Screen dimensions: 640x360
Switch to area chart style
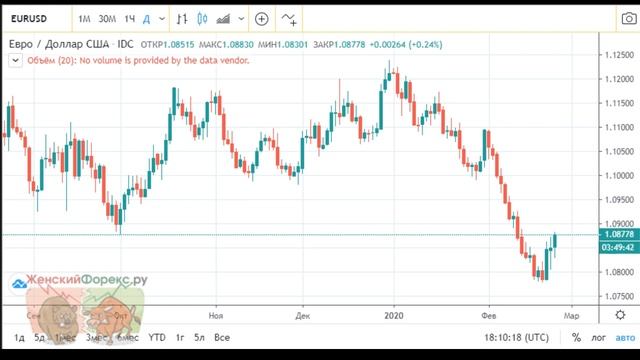coord(223,19)
